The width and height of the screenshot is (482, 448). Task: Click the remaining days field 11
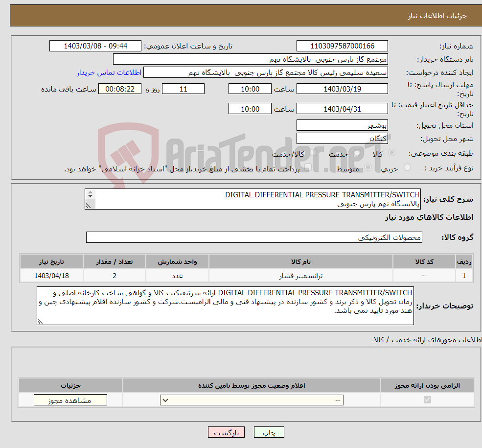183,89
